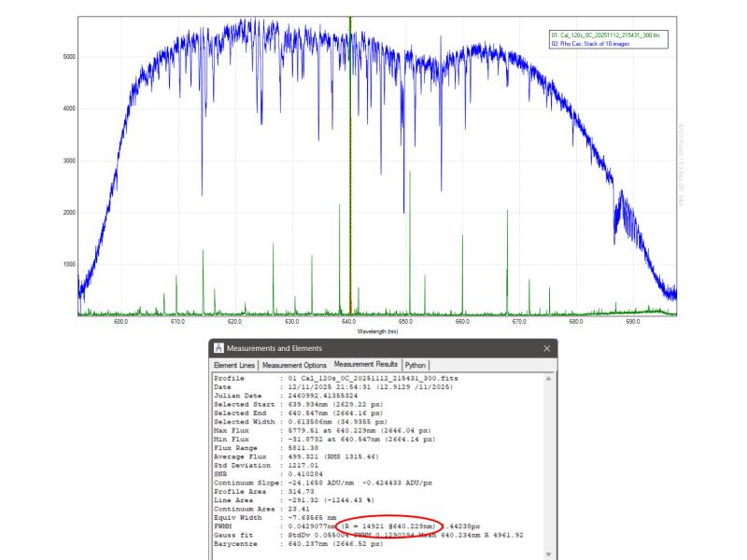This screenshot has height=560, width=747.
Task: Open the Element Lines tab
Action: click(235, 365)
